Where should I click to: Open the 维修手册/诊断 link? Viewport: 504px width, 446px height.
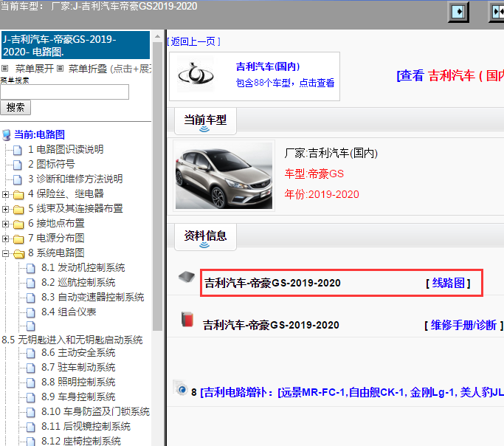464,325
